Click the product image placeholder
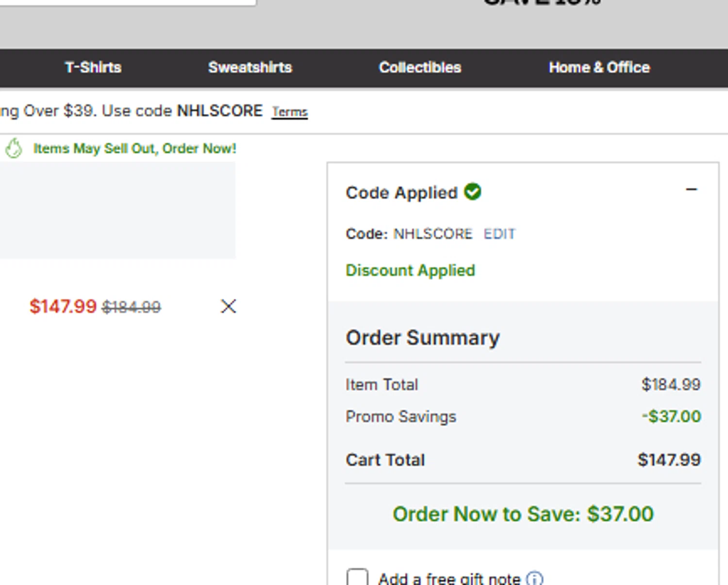The height and width of the screenshot is (585, 728). point(117,210)
